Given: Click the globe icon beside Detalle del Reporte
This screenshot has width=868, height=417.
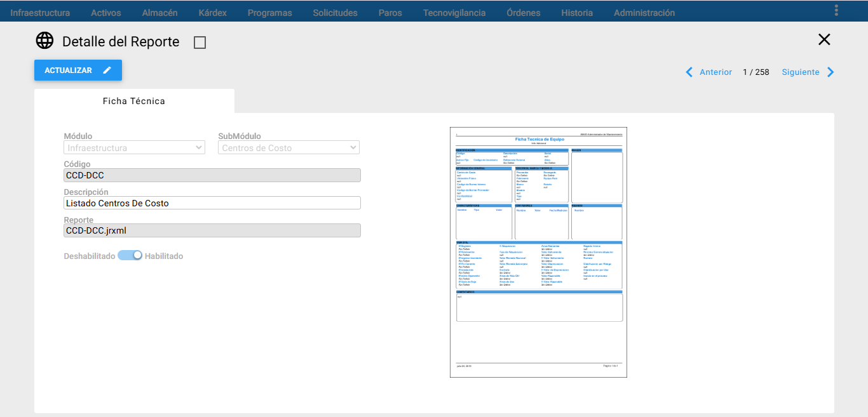Looking at the screenshot, I should pos(44,41).
